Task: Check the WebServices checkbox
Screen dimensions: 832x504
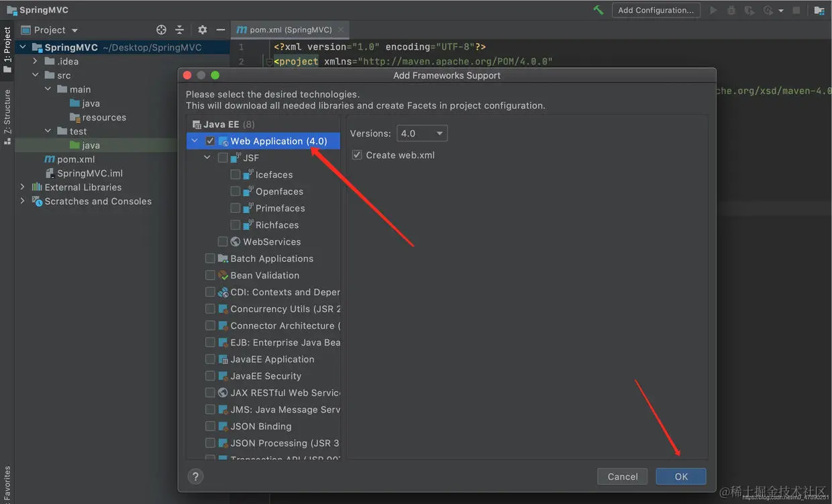Action: pos(223,242)
